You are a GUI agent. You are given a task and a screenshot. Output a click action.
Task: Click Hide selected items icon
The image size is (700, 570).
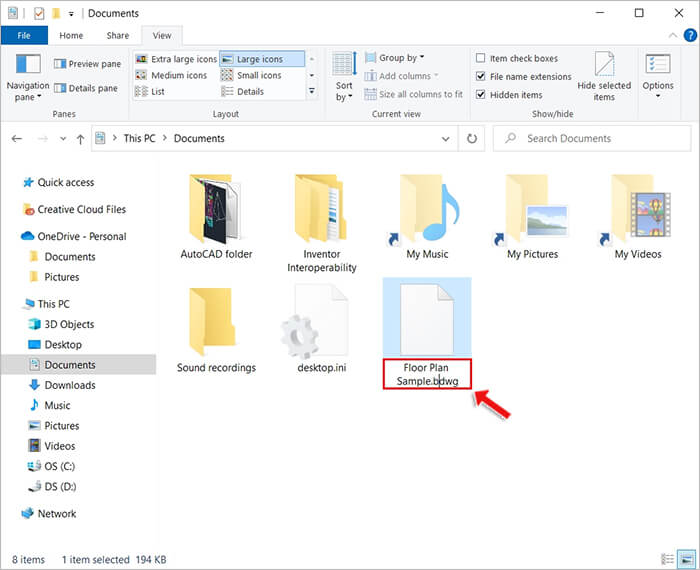(604, 68)
